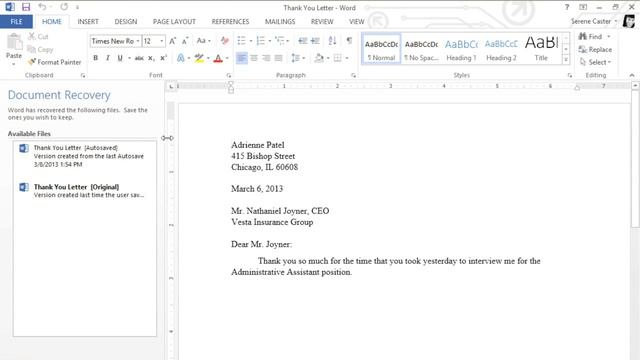Open the FILE tab

coord(16,22)
